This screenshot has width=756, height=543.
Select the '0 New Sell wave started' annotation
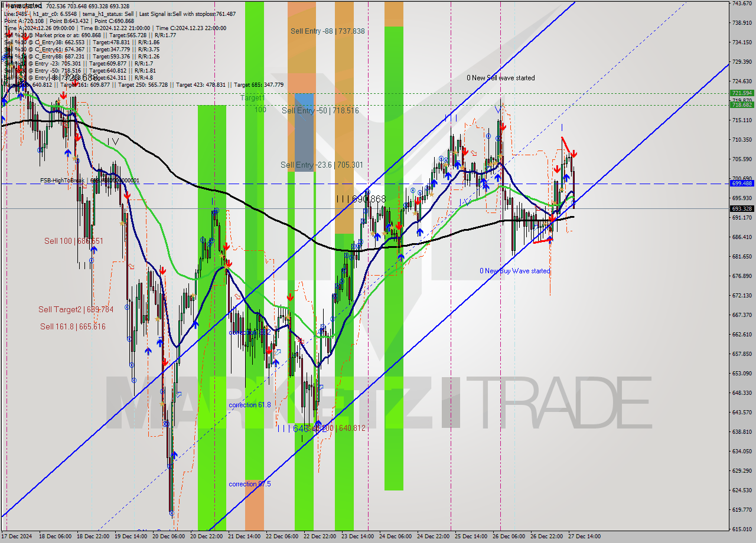click(501, 78)
